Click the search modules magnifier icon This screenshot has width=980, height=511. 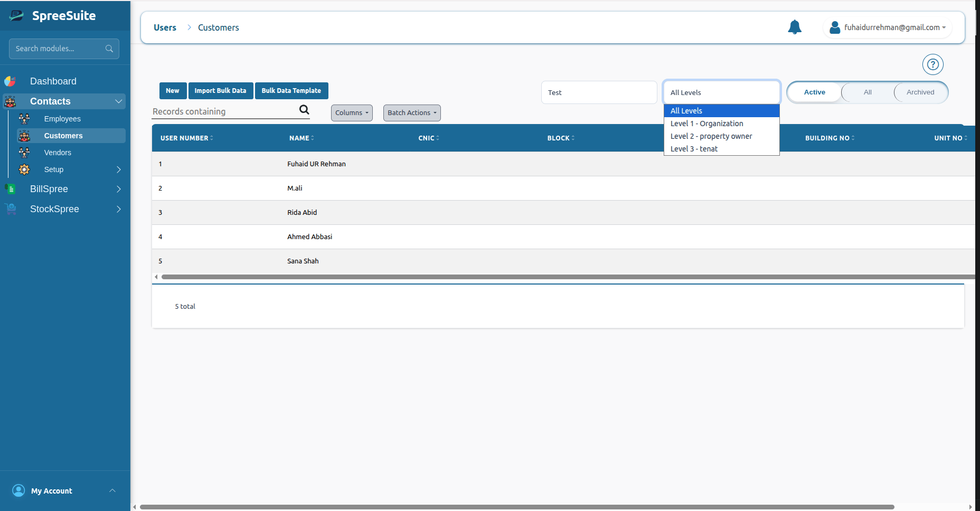(x=109, y=49)
